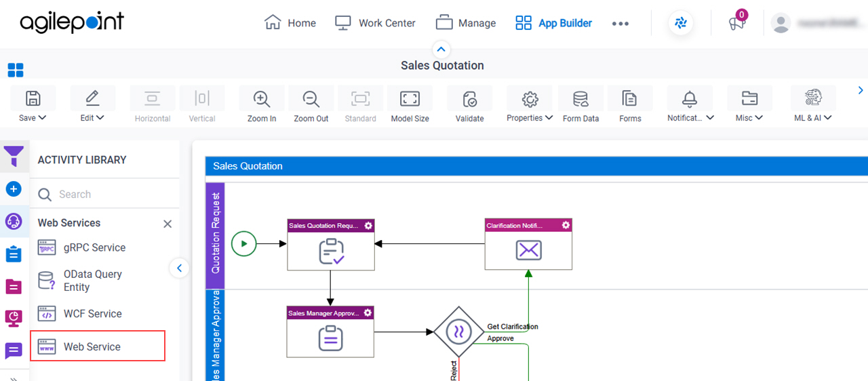The width and height of the screenshot is (868, 381).
Task: Open App Builder menu
Action: [x=553, y=23]
